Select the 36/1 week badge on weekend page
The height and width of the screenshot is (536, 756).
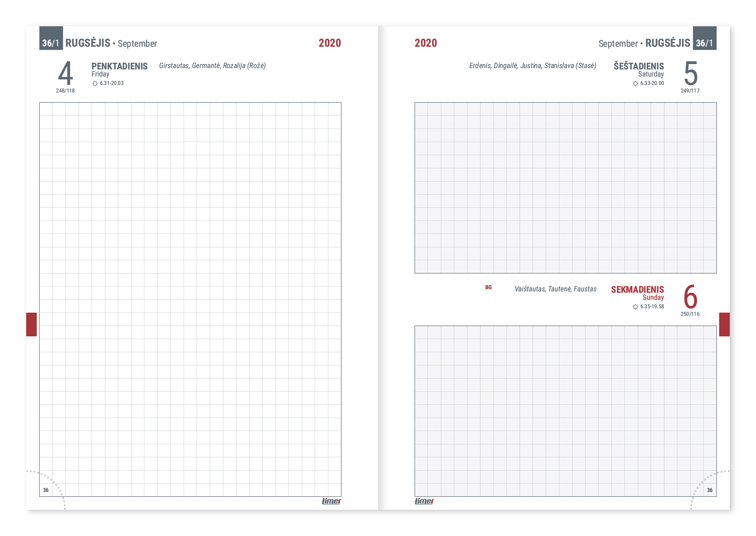705,38
